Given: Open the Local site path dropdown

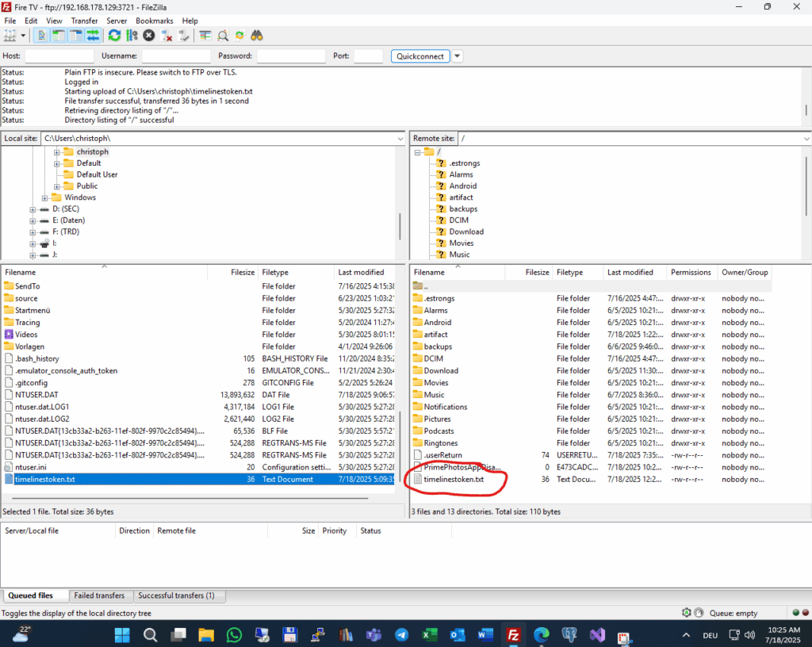Looking at the screenshot, I should [x=400, y=139].
